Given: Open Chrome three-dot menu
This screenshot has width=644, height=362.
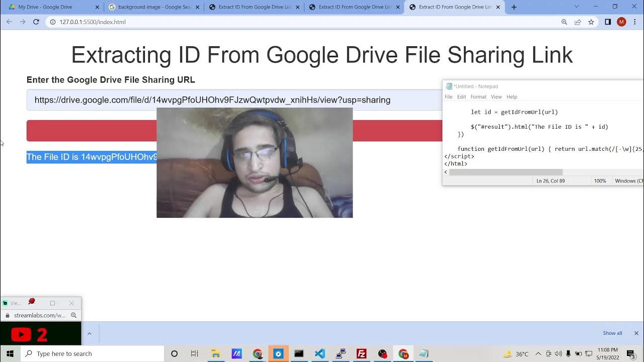Looking at the screenshot, I should click(634, 22).
